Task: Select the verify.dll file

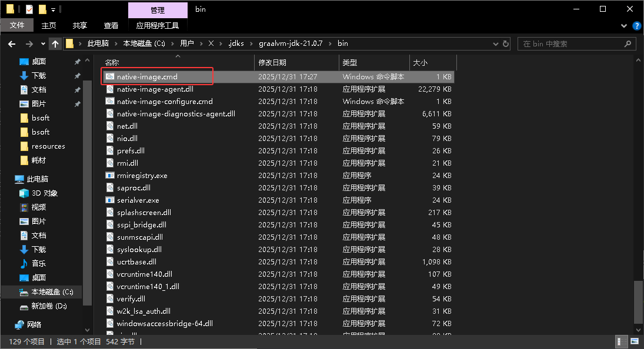Action: click(131, 298)
